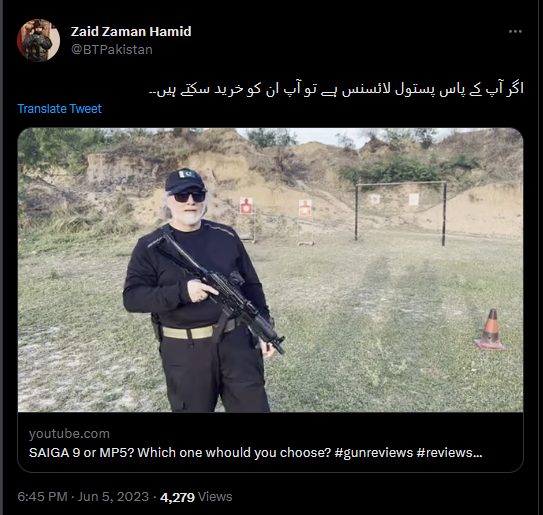Click the metal target frame in the thumbnail
This screenshot has height=515, width=543.
coord(401,214)
